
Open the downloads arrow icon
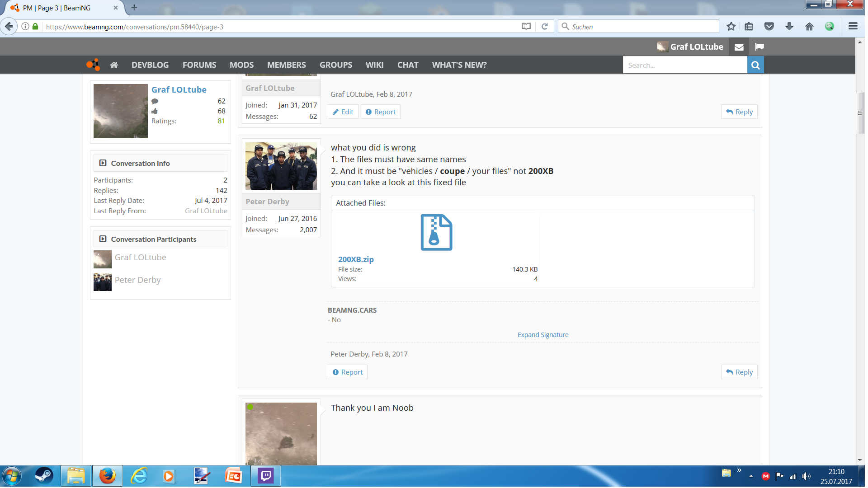(x=789, y=27)
